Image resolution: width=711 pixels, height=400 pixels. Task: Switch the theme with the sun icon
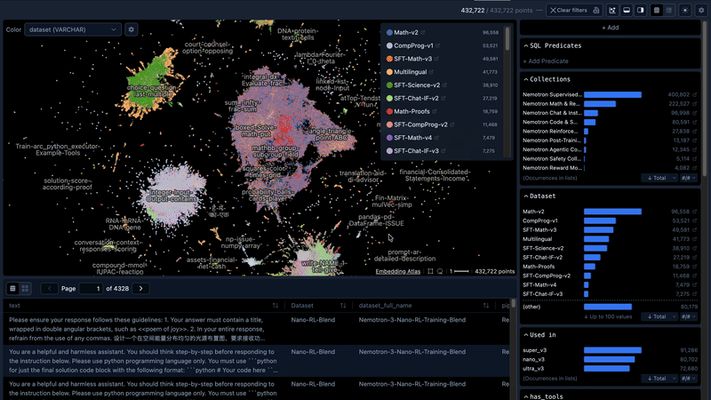tap(685, 10)
